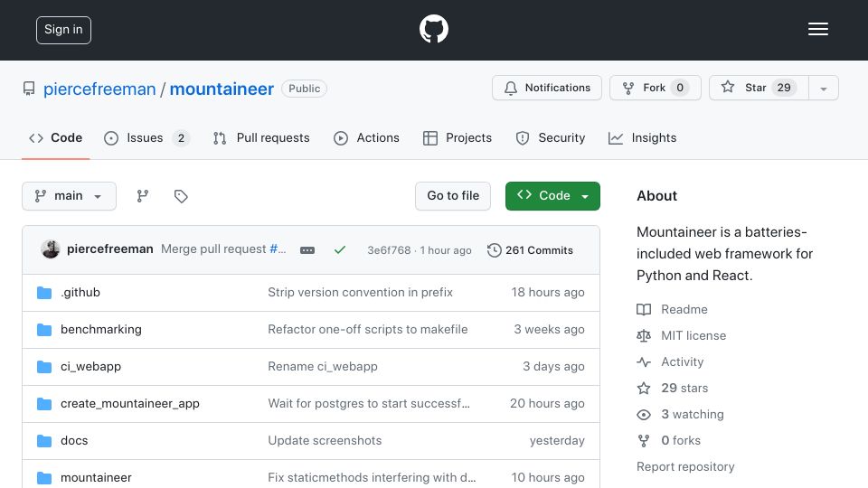Click the Sign in button

click(x=63, y=30)
